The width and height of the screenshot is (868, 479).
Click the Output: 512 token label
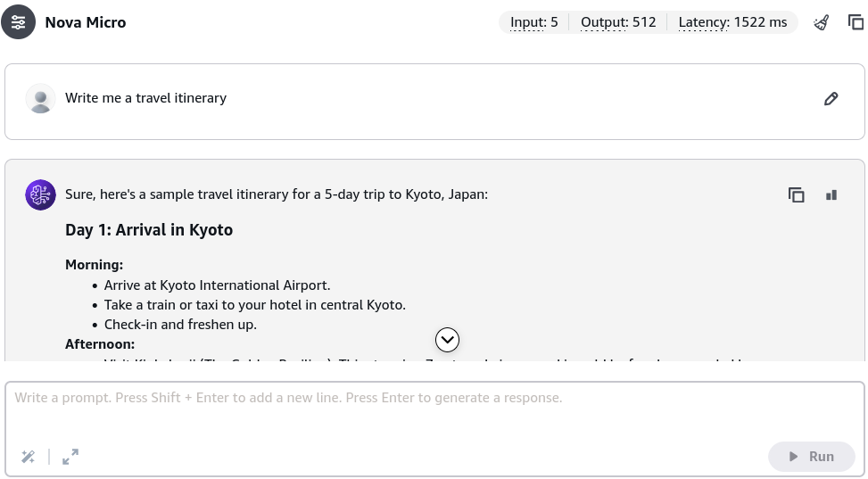618,22
